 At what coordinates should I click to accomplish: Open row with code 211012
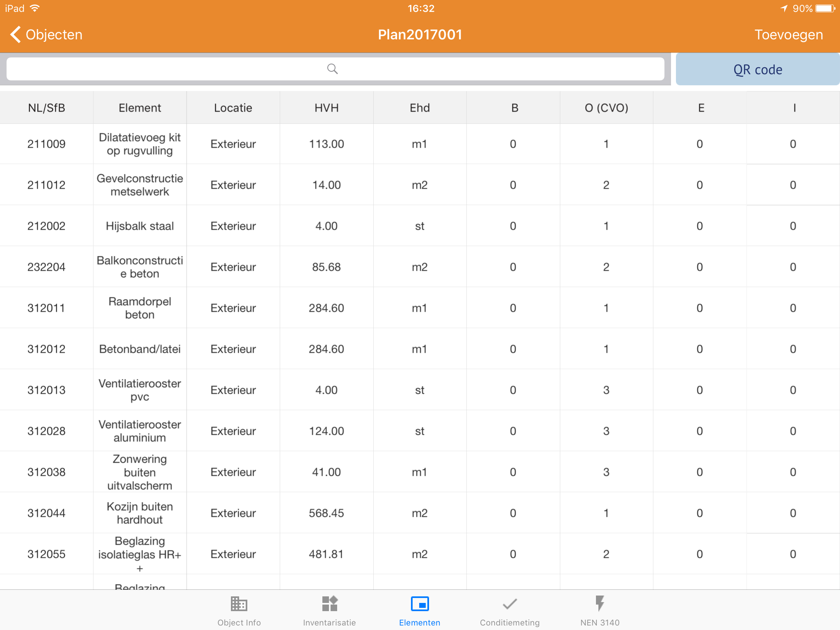coord(46,185)
